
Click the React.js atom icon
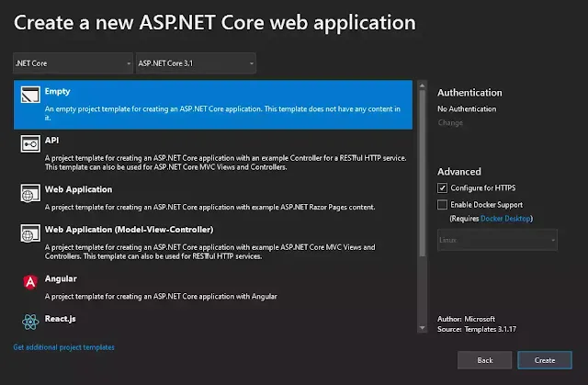point(30,322)
